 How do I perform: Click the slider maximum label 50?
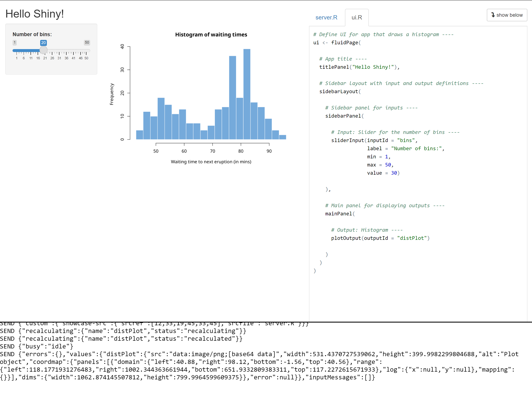pyautogui.click(x=87, y=43)
